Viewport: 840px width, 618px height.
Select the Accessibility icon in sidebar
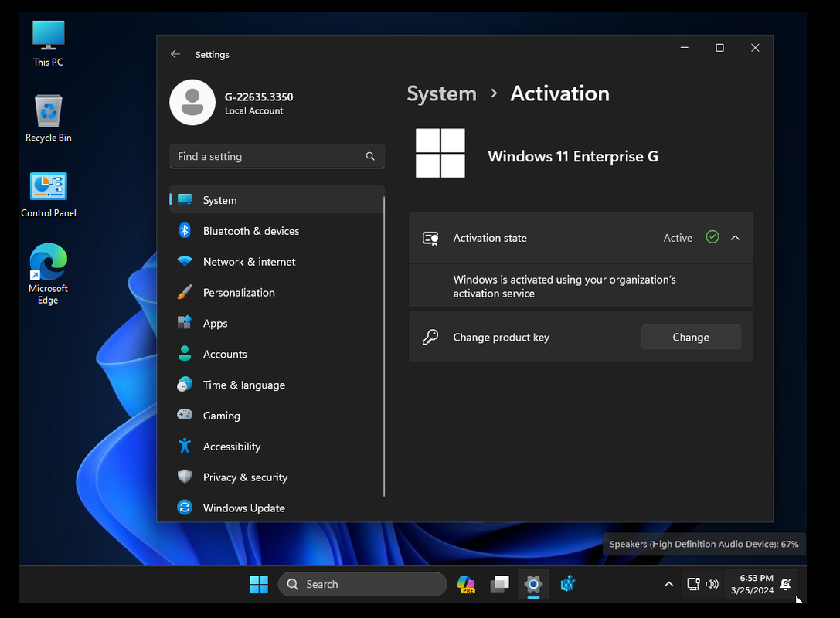185,447
